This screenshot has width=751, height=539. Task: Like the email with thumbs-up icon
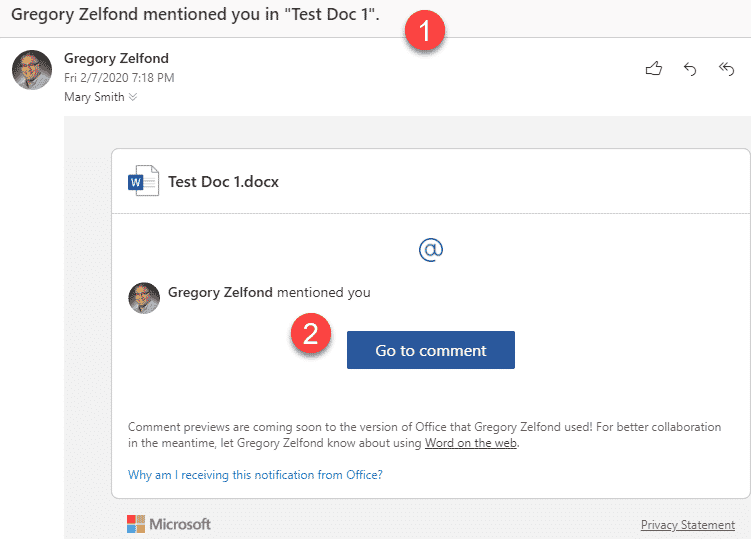click(654, 69)
